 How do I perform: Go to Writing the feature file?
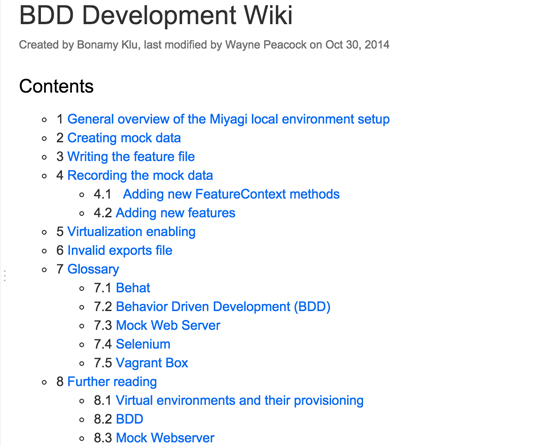point(131,157)
